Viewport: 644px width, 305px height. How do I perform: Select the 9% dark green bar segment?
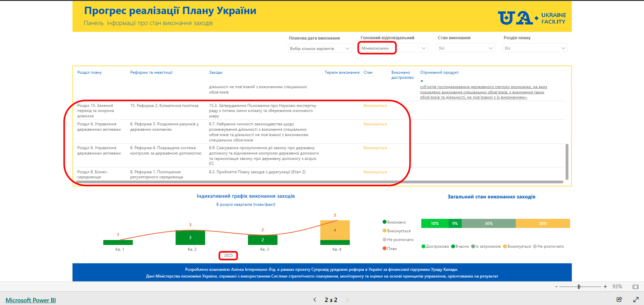(x=455, y=223)
